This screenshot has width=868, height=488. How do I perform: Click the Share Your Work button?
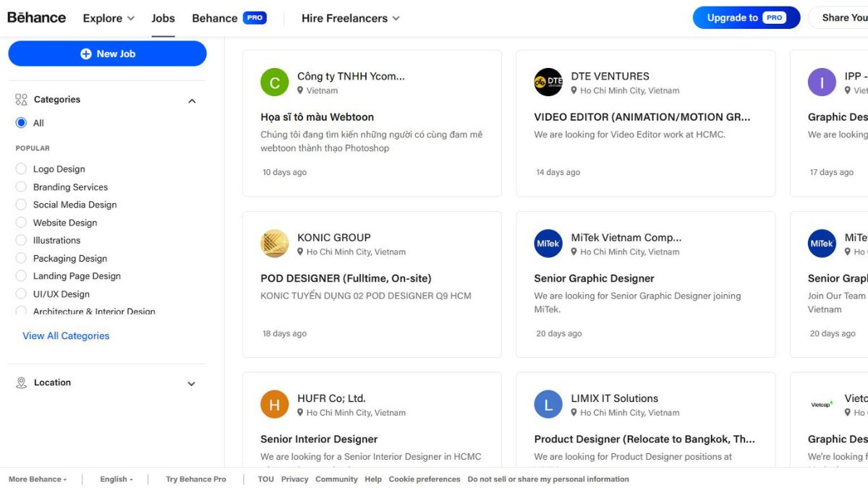[x=839, y=18]
